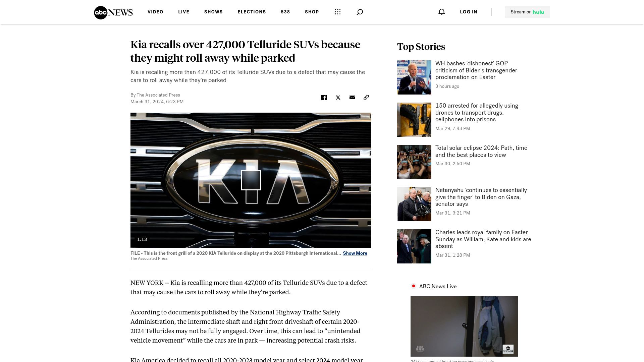Open the notifications bell
644x362 pixels.
(x=442, y=12)
